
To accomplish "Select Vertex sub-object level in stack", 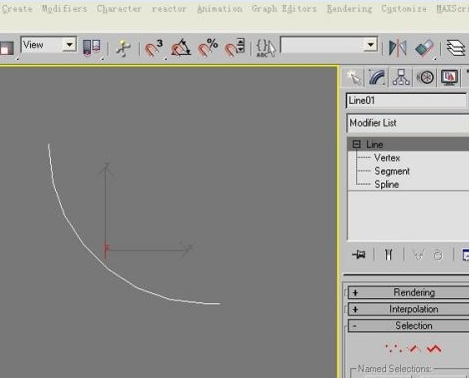I will tap(387, 158).
